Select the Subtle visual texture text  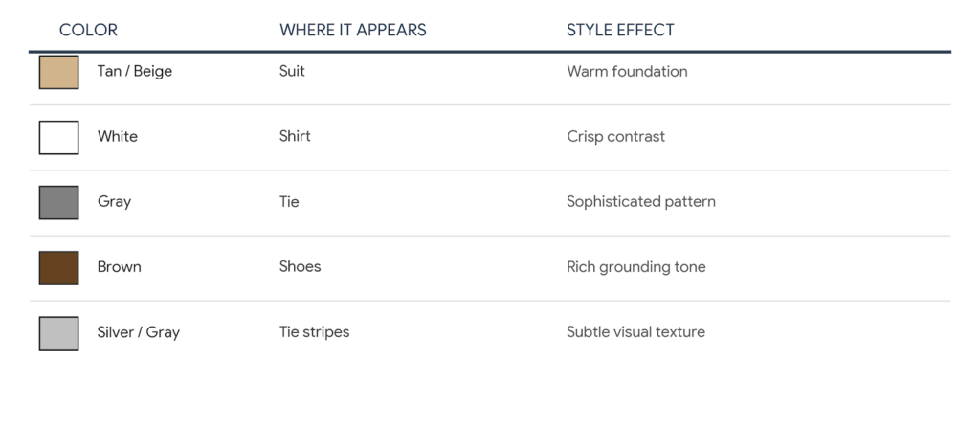[635, 332]
